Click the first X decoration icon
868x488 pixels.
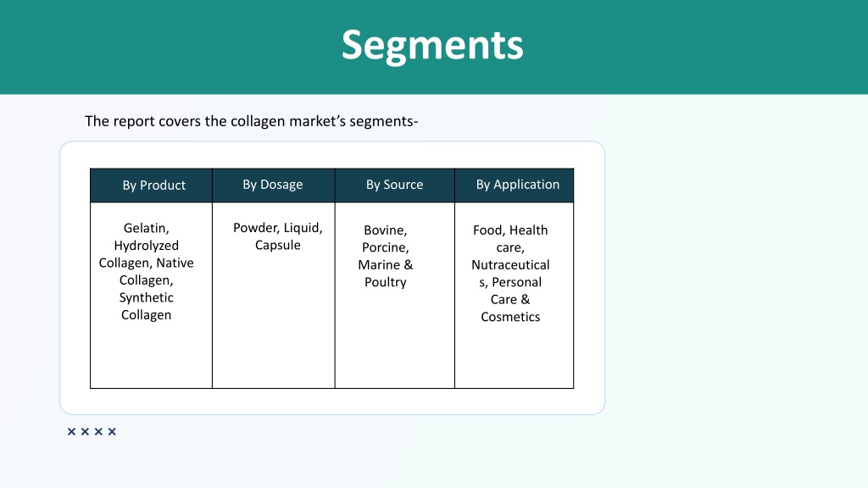pos(71,431)
